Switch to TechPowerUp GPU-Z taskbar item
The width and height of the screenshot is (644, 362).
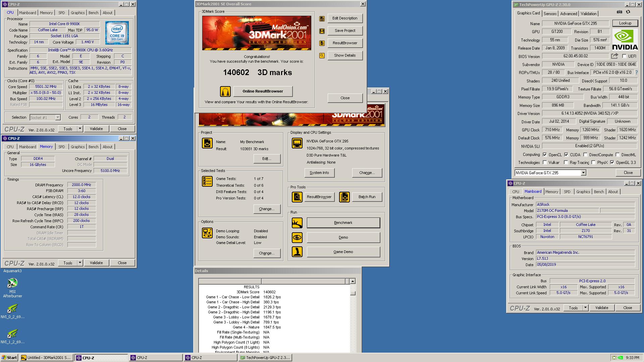coord(265,358)
